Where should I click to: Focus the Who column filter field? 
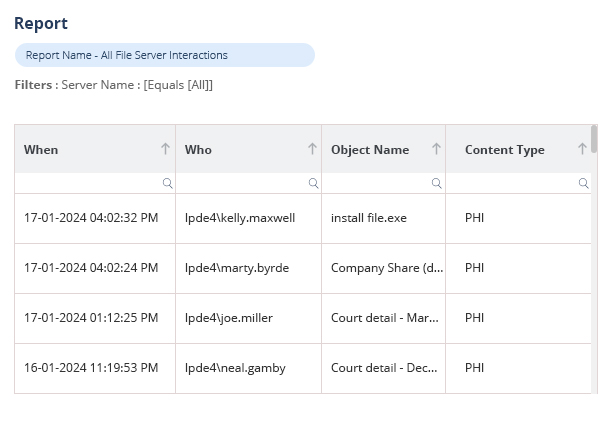(x=241, y=184)
